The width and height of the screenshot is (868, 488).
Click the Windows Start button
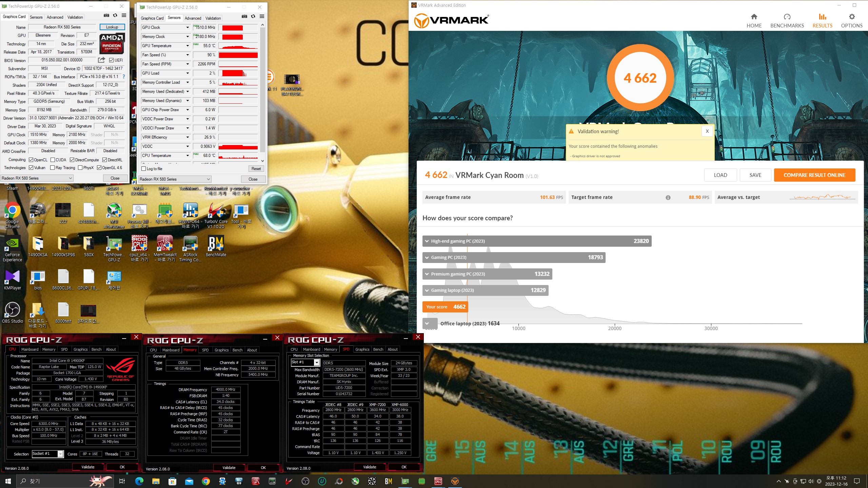click(x=8, y=481)
